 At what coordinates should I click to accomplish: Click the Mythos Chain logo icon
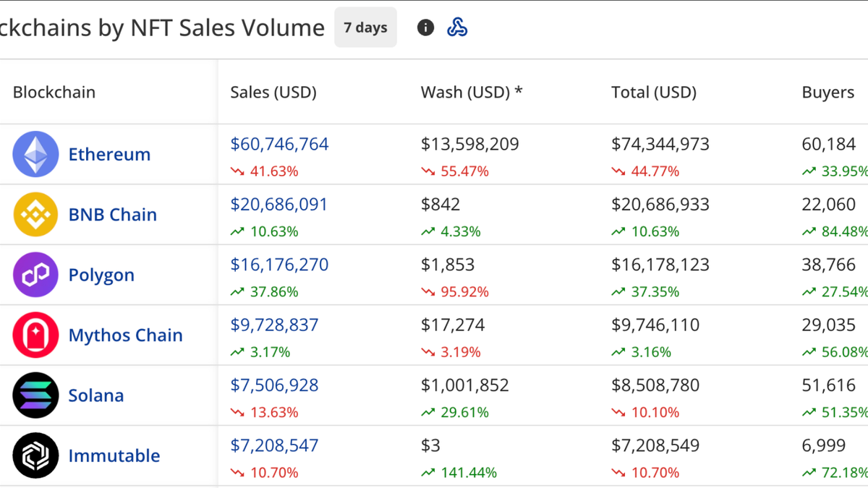35,335
